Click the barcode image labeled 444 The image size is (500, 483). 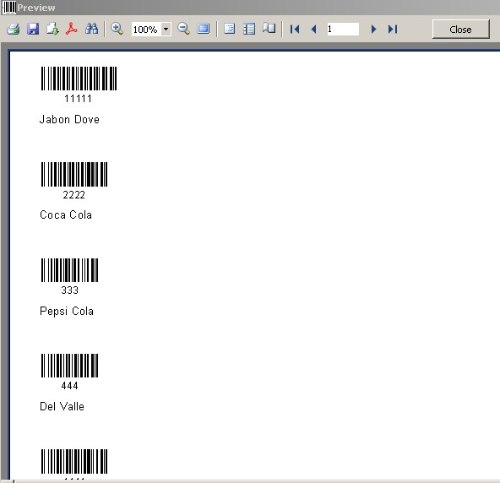(x=70, y=366)
